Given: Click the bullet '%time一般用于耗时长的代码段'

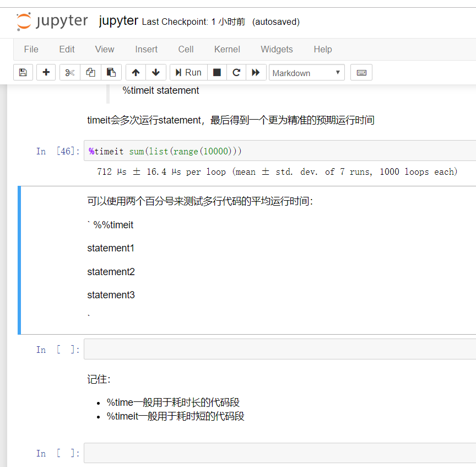Looking at the screenshot, I should point(173,402).
